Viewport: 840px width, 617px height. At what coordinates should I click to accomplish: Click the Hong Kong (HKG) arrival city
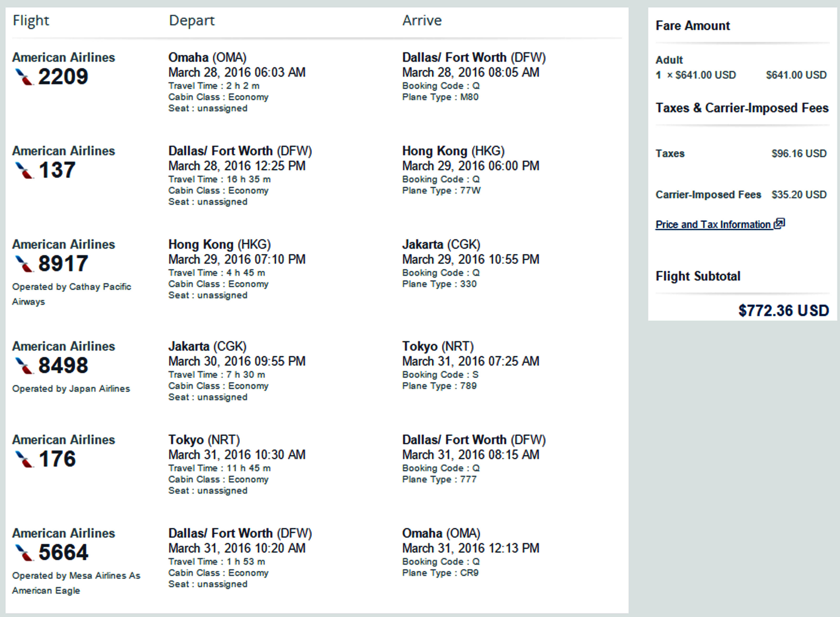click(453, 151)
